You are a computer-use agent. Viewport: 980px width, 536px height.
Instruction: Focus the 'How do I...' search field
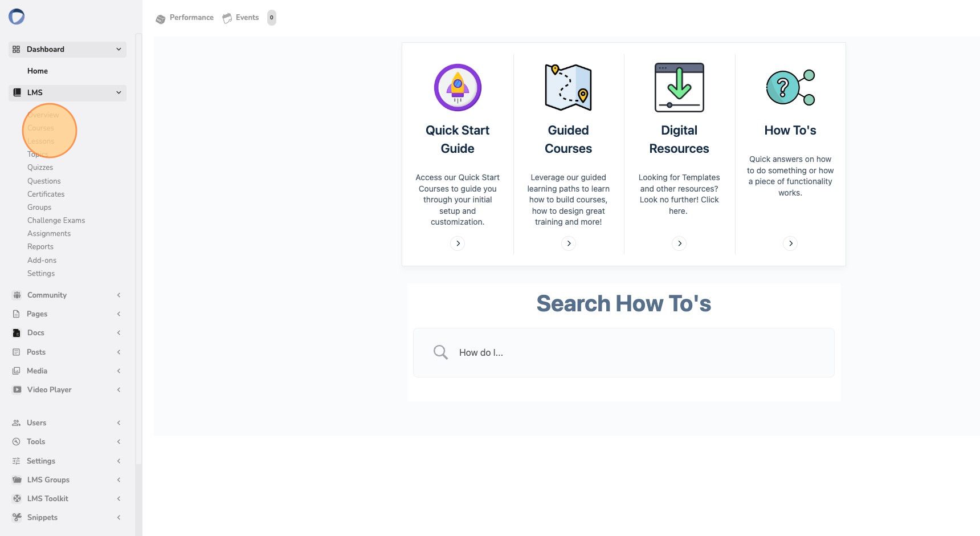click(x=624, y=352)
